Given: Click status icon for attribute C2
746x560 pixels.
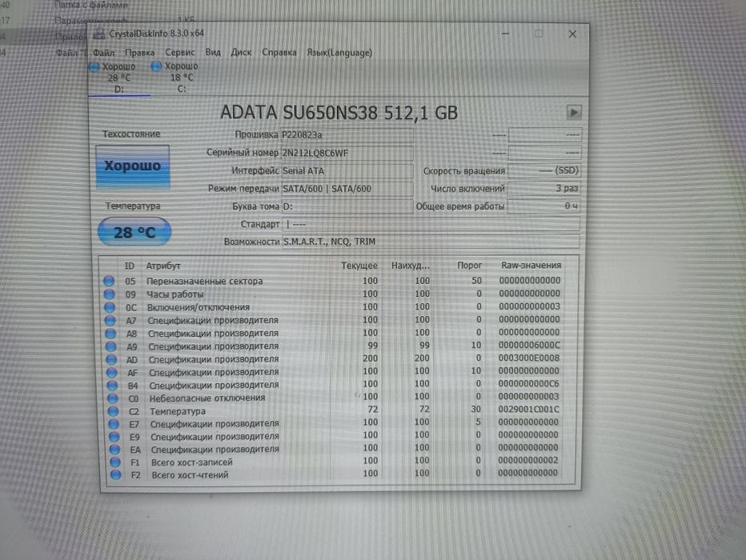Looking at the screenshot, I should pyautogui.click(x=113, y=411).
